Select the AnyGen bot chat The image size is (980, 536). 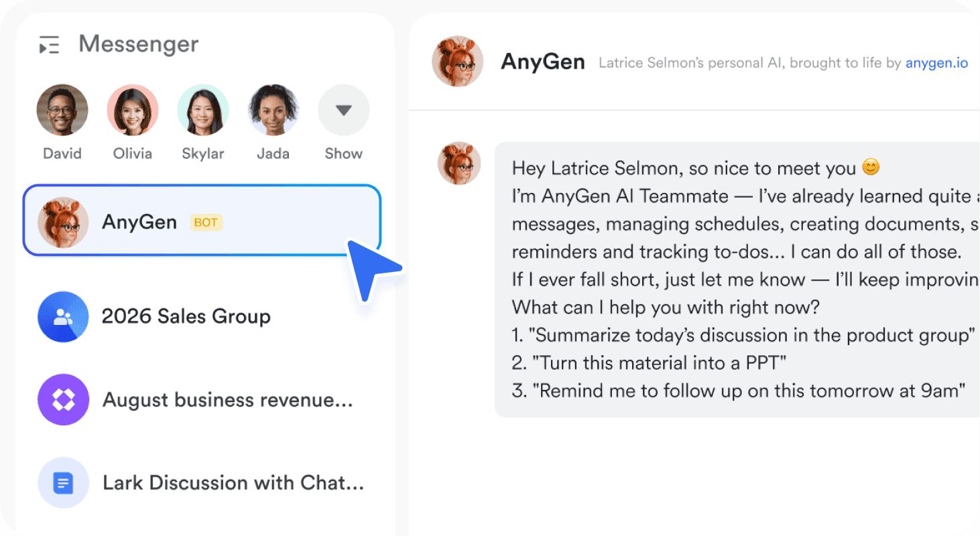[202, 220]
